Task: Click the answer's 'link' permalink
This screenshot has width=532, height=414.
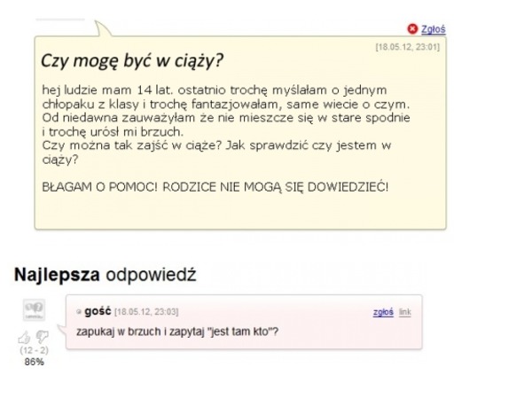Action: (405, 312)
